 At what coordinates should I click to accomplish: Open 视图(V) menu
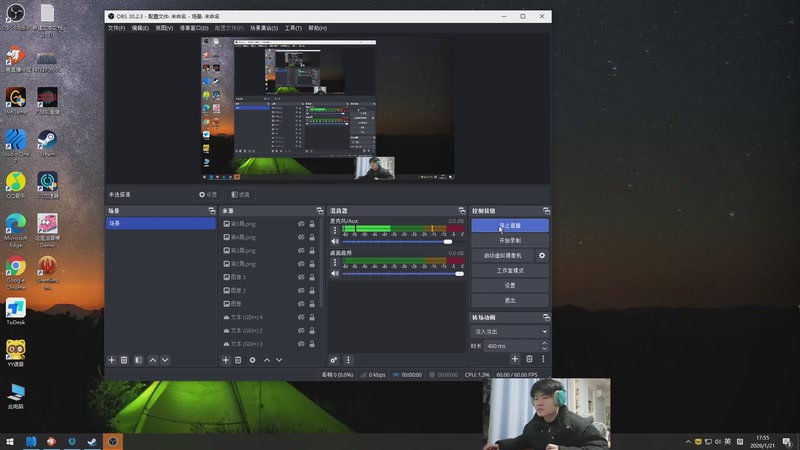pyautogui.click(x=164, y=28)
